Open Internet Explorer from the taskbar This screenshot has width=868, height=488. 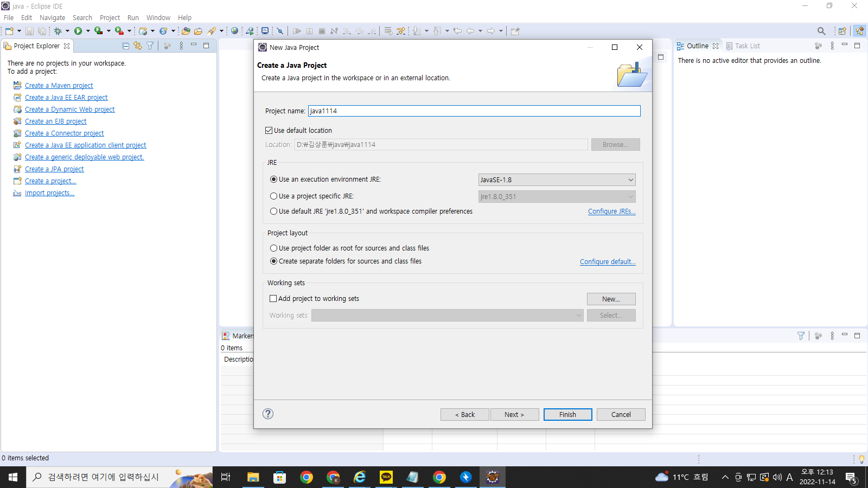[x=360, y=477]
